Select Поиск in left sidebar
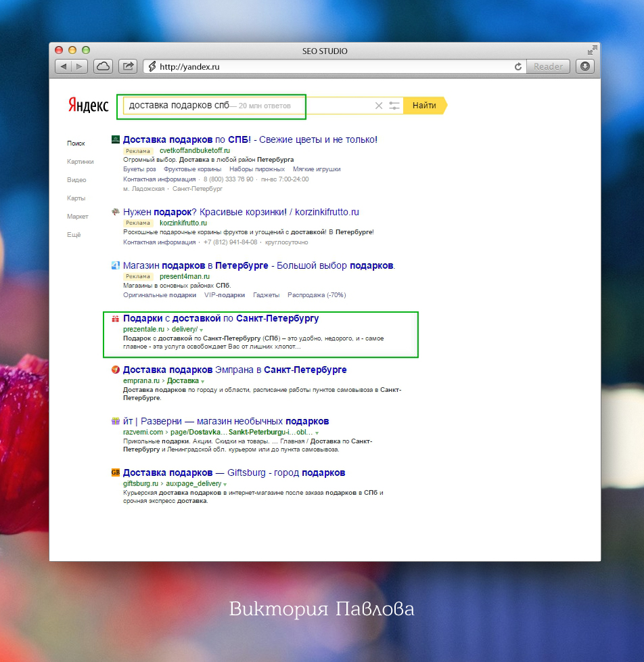 [x=76, y=144]
